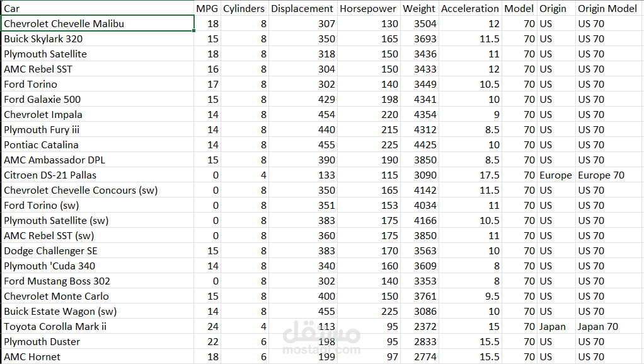Select the 'Europe 70' origin model cell

pyautogui.click(x=609, y=175)
